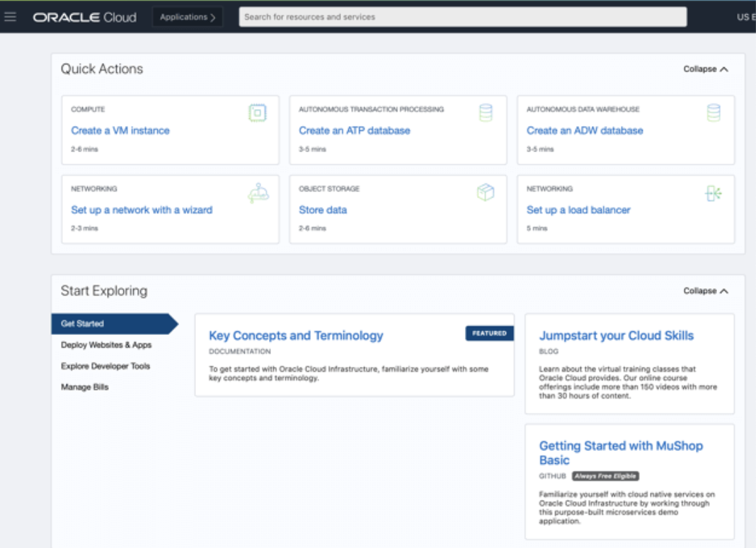
Task: Click the load balancer icon
Action: tap(713, 193)
